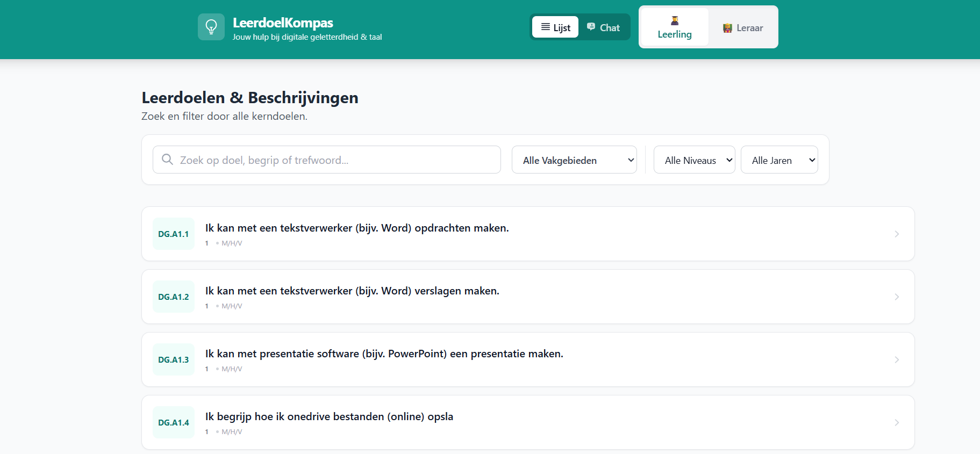This screenshot has height=454, width=980.
Task: Click the LeerdoelKompas title text
Action: [283, 23]
